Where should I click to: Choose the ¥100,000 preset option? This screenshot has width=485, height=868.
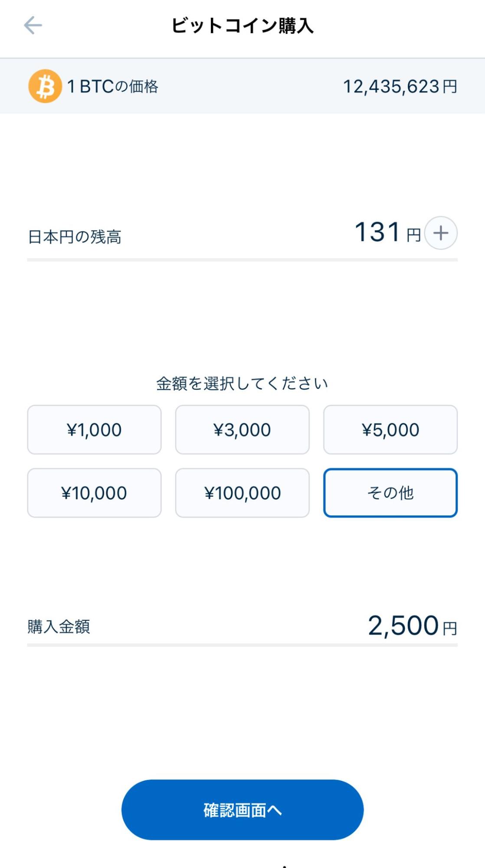coord(242,493)
